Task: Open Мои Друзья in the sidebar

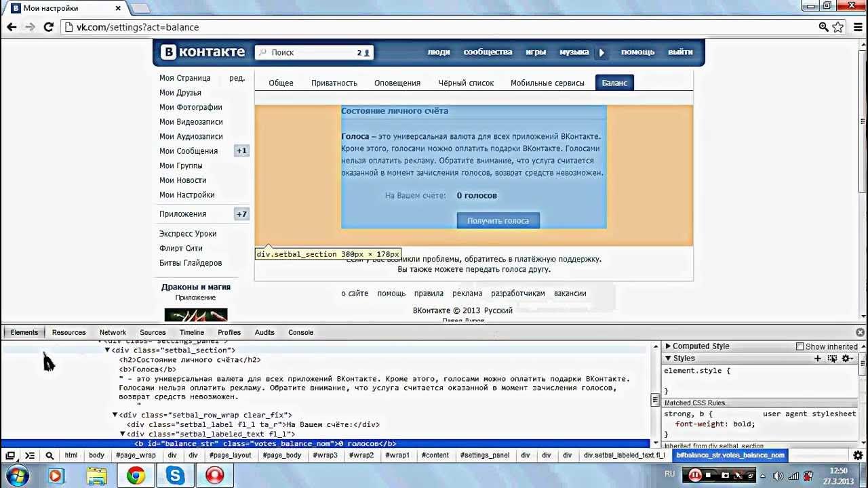Action: coord(180,93)
